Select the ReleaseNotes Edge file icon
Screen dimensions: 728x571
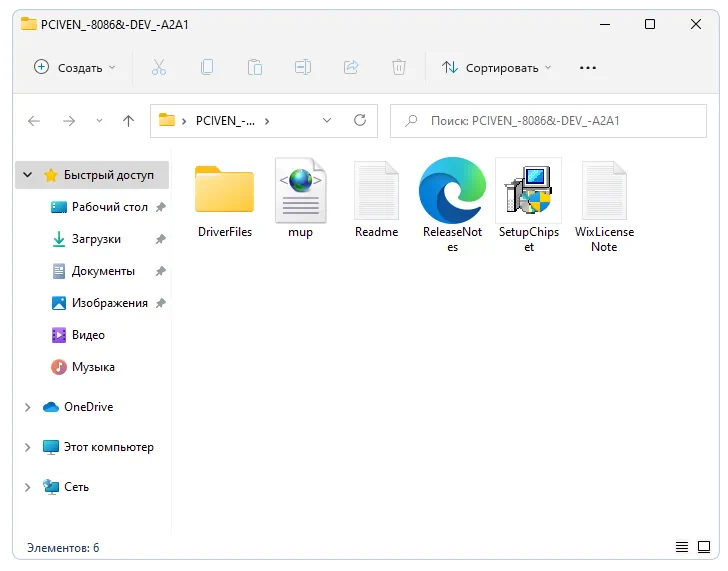pos(452,190)
